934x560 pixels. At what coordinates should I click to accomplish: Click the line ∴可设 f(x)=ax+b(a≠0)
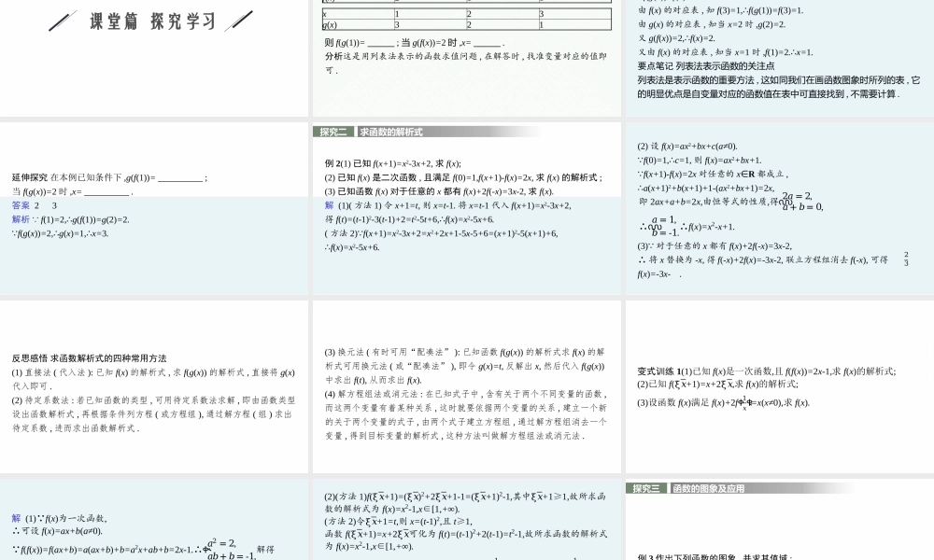[x=57, y=531]
